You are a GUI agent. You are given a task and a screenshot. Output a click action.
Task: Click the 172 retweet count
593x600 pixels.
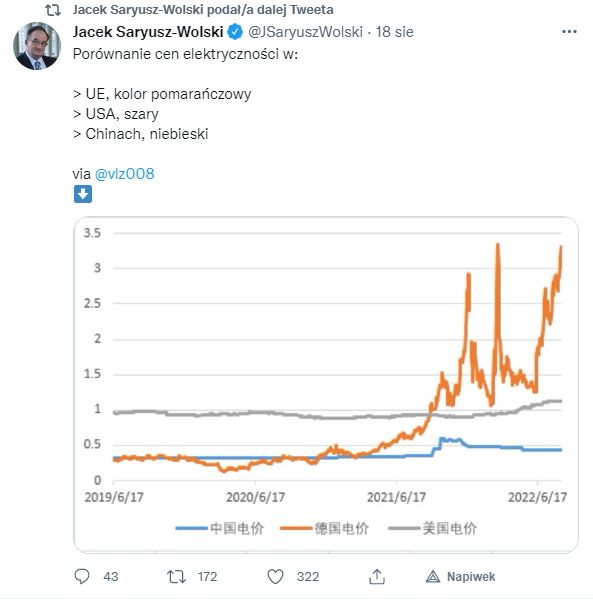(x=207, y=577)
